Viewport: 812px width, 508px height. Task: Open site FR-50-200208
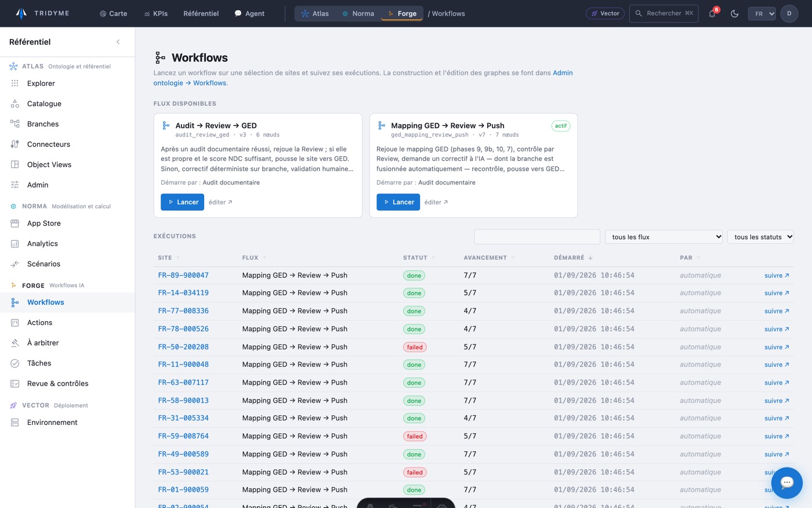coord(183,347)
